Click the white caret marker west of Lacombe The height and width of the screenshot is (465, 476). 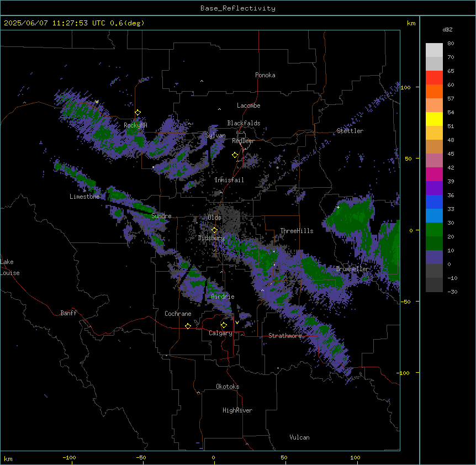219,109
